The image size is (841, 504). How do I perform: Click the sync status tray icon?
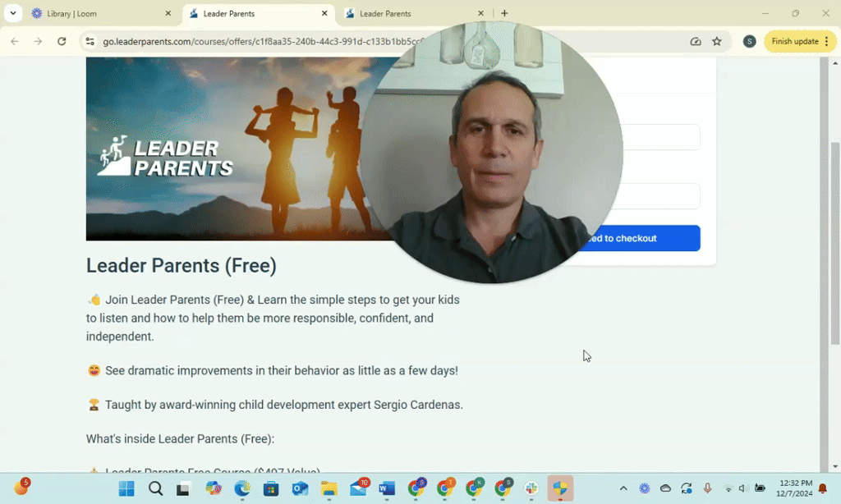[687, 488]
